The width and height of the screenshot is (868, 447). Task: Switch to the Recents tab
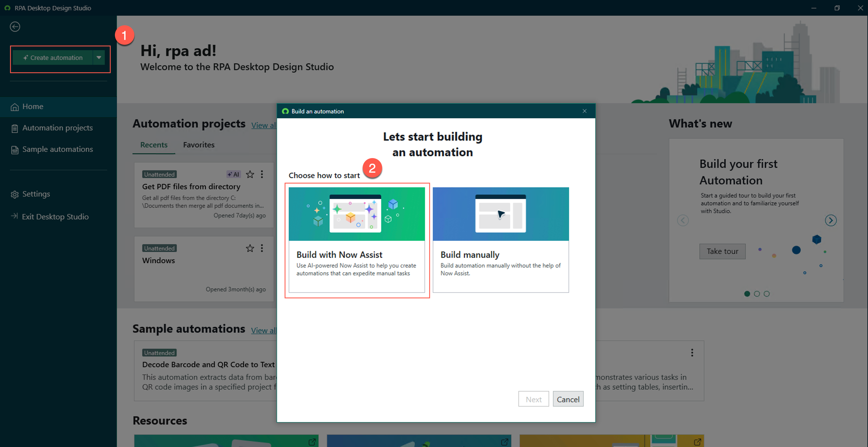(x=154, y=145)
